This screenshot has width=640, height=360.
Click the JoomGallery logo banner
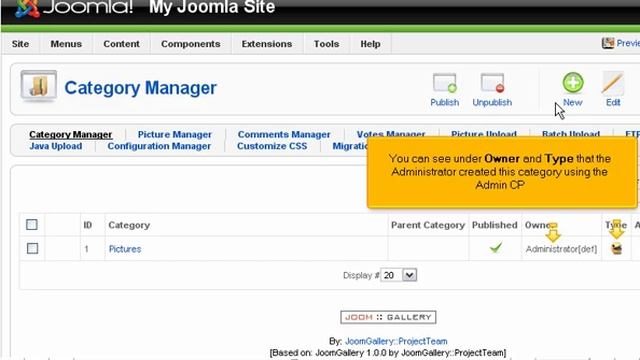click(x=388, y=317)
